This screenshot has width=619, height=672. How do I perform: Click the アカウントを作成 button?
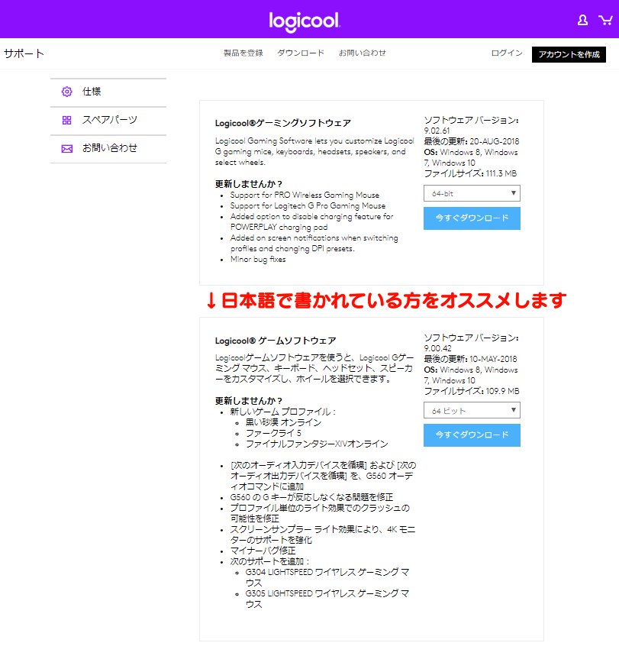(x=569, y=54)
